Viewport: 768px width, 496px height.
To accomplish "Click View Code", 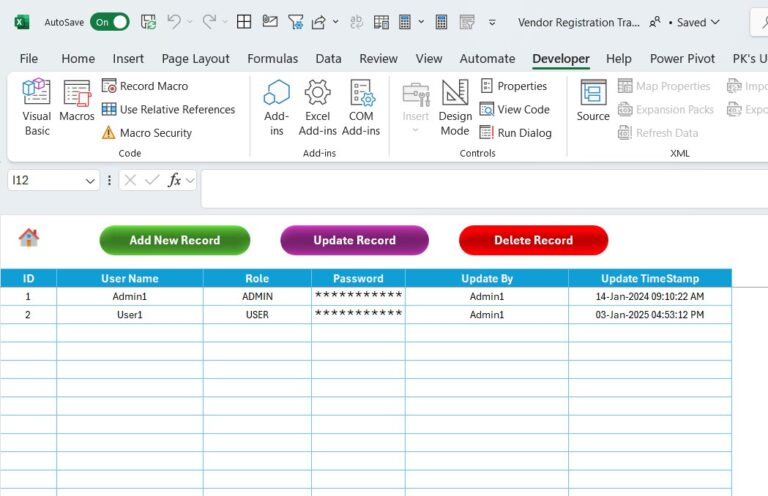I will coord(514,109).
